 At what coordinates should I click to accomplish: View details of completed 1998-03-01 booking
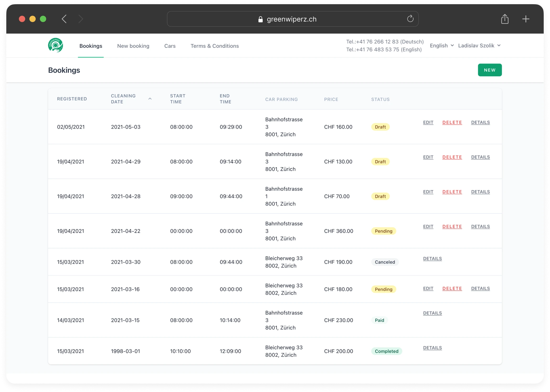[x=432, y=348]
